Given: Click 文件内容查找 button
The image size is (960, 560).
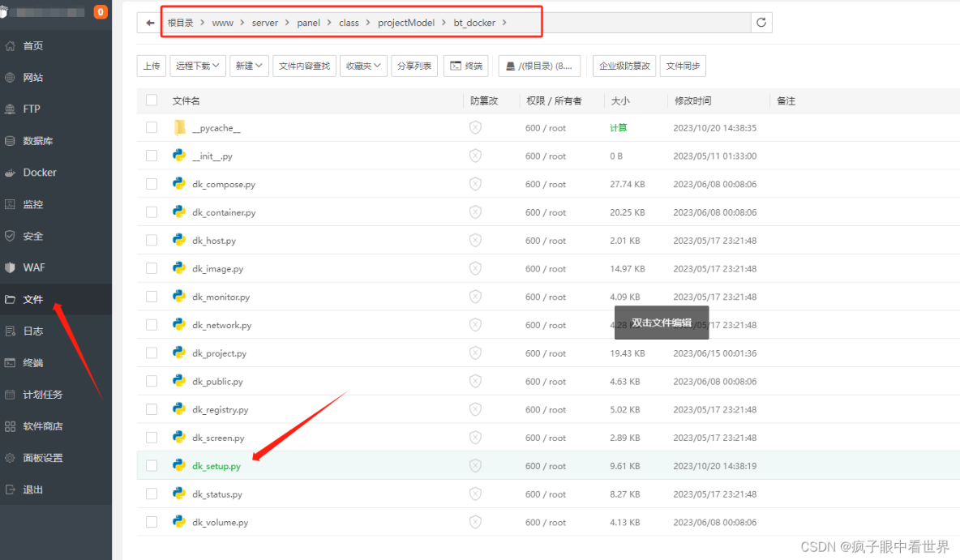Looking at the screenshot, I should (304, 66).
